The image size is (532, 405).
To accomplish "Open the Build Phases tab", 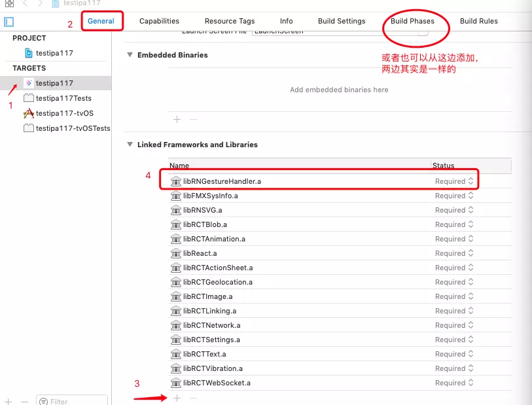I will tap(412, 21).
